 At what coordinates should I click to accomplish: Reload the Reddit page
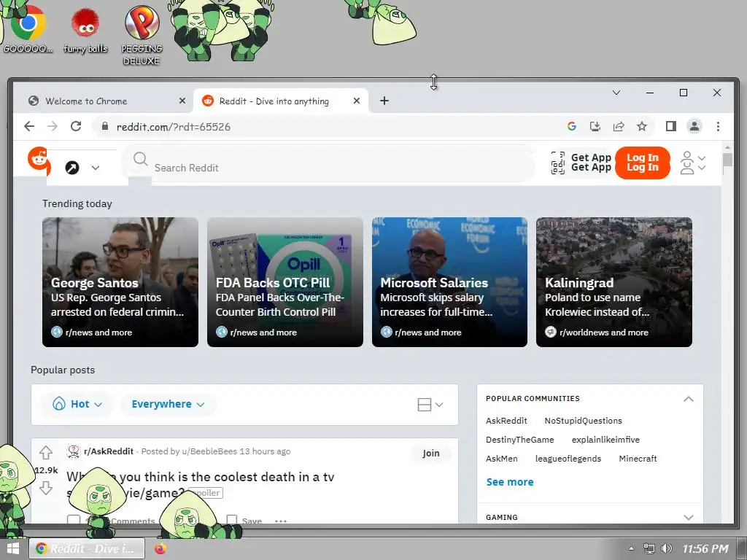[x=76, y=126]
